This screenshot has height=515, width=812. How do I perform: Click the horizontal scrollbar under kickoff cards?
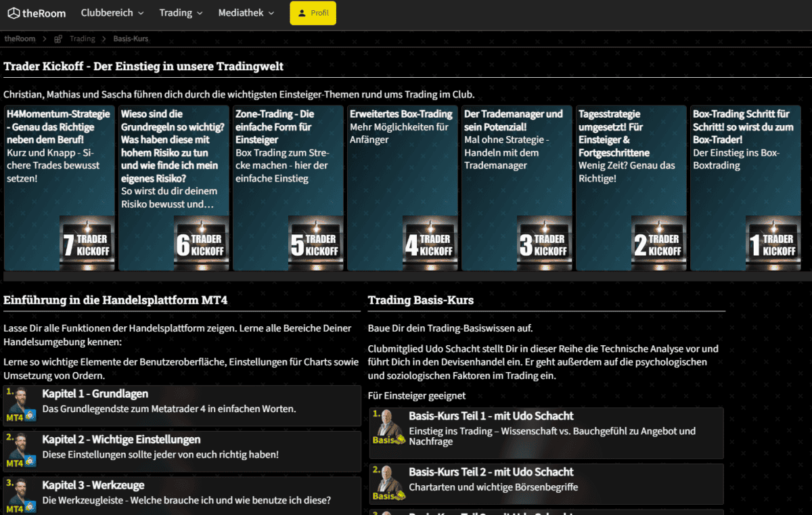(406, 276)
